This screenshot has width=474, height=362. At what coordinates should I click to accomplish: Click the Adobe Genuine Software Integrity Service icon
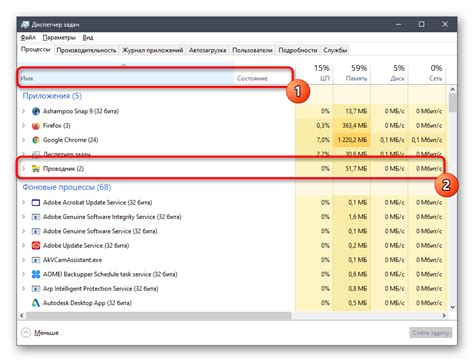tap(36, 217)
